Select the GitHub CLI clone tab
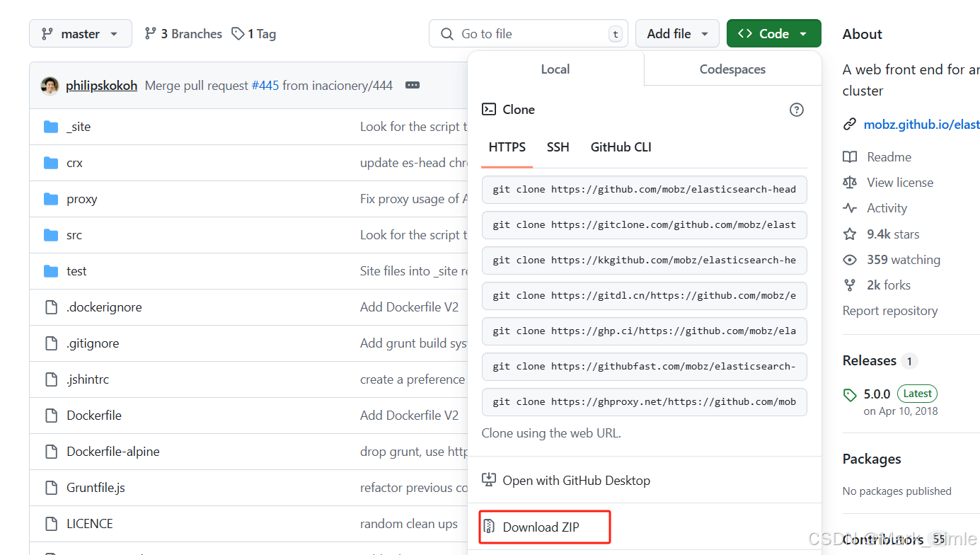Image resolution: width=980 pixels, height=555 pixels. (x=621, y=147)
